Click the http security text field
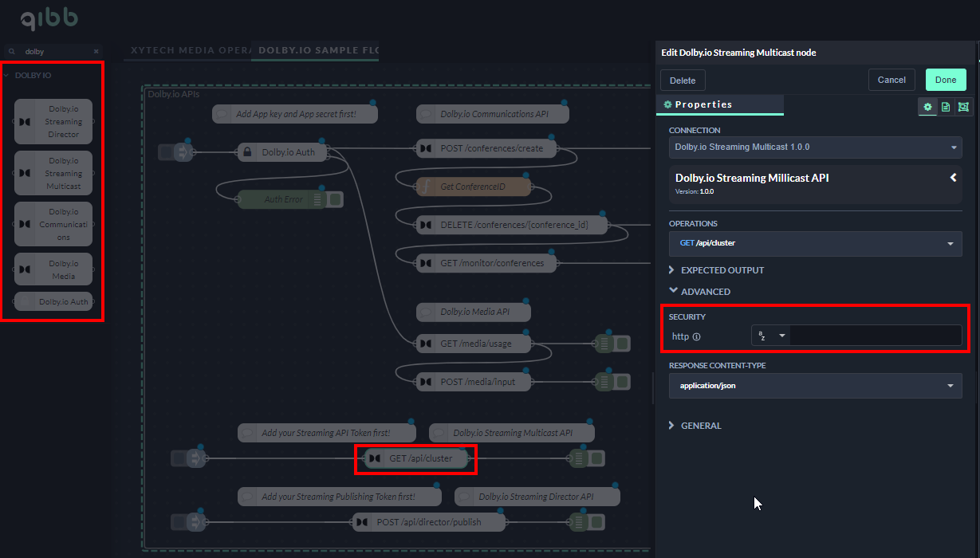Image resolution: width=980 pixels, height=558 pixels. [875, 336]
